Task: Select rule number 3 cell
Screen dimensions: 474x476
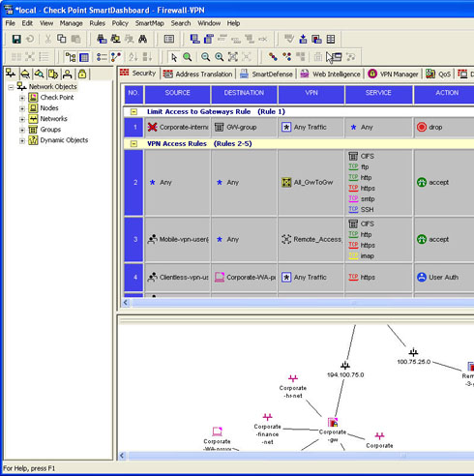Action: pyautogui.click(x=133, y=239)
